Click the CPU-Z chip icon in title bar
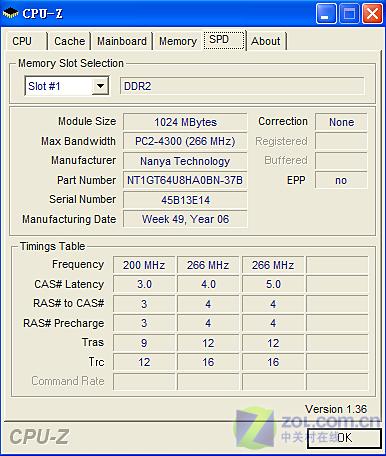 click(10, 14)
